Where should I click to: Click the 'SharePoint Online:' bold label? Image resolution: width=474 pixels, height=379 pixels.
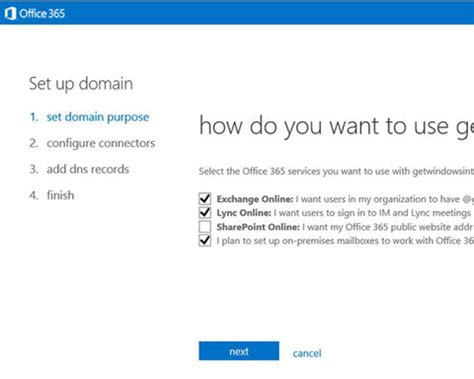tap(258, 227)
